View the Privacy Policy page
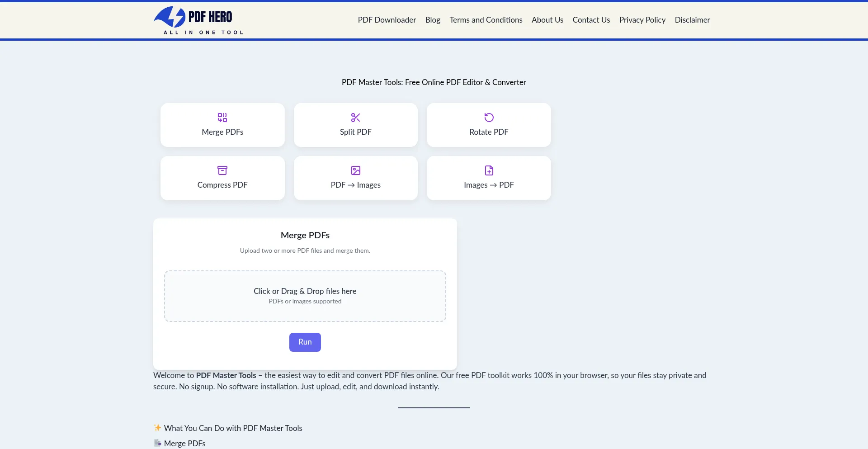Image resolution: width=868 pixels, height=449 pixels. tap(642, 20)
